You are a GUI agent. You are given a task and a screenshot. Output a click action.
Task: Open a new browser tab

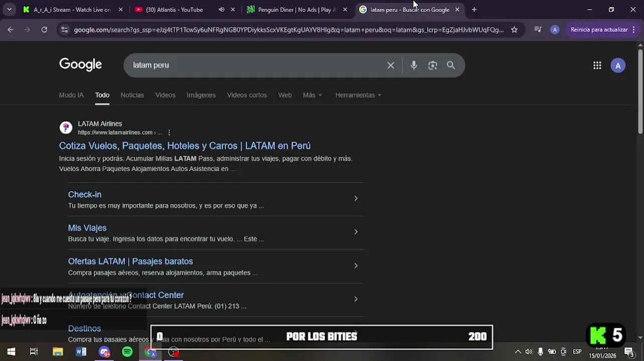pos(474,10)
